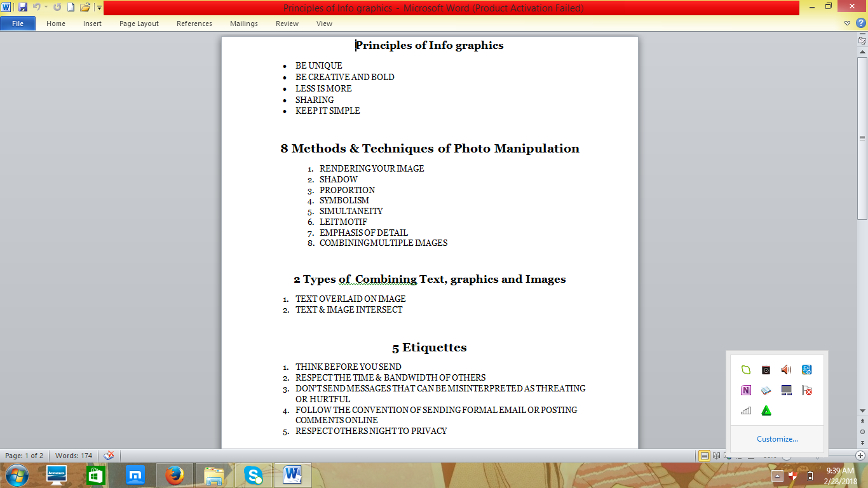Collapse the hidden tray icons arrow
Image resolution: width=868 pixels, height=488 pixels.
777,475
